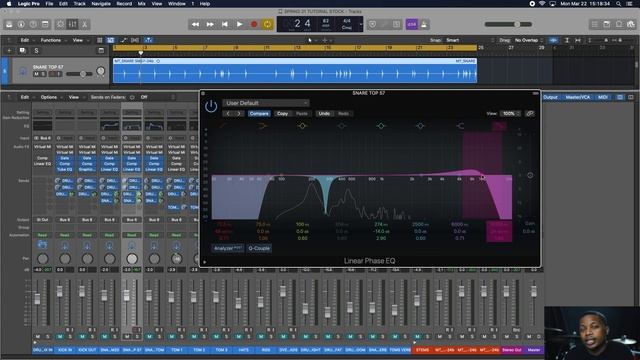Toggle the 100 Hz parametric band icon

pos(302,126)
